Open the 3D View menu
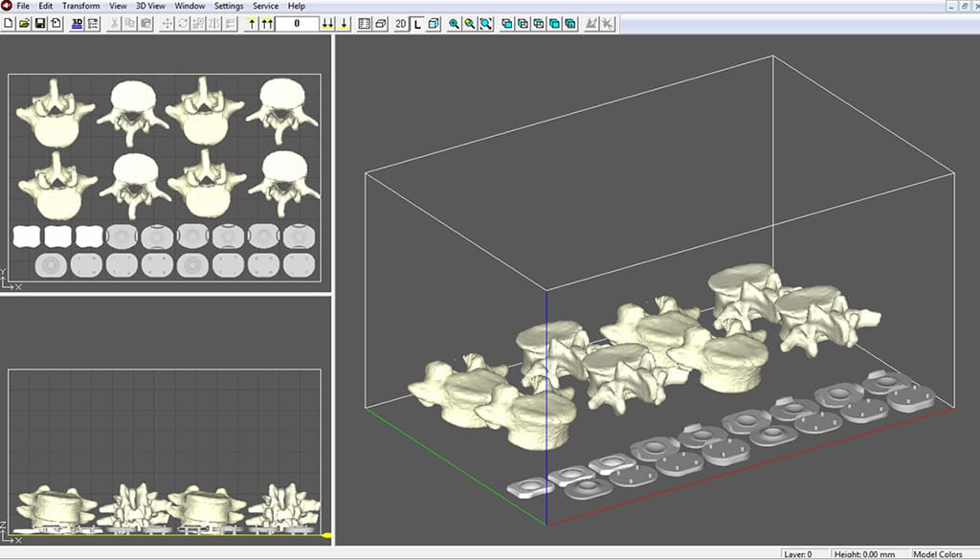 [150, 6]
